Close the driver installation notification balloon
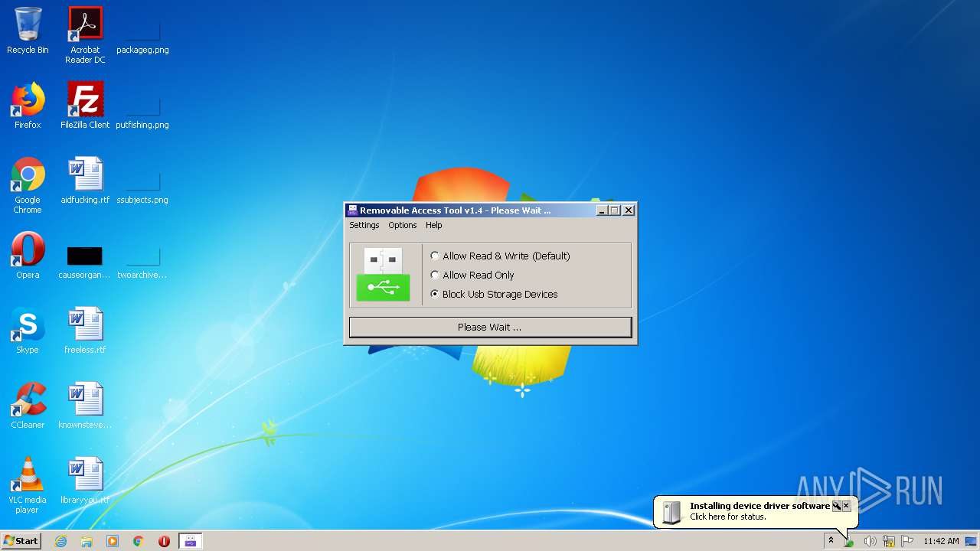The height and width of the screenshot is (551, 980). 846,506
